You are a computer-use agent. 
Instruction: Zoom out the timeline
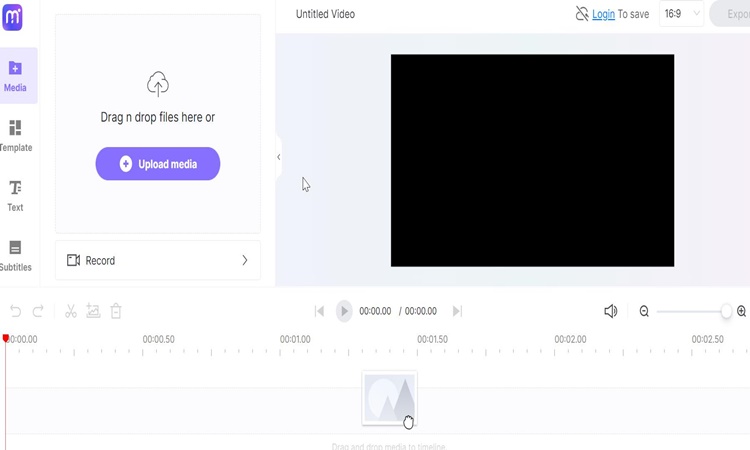(644, 311)
